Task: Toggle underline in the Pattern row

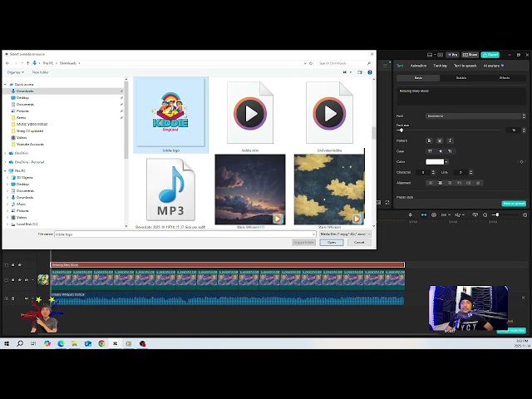Action: (440, 140)
